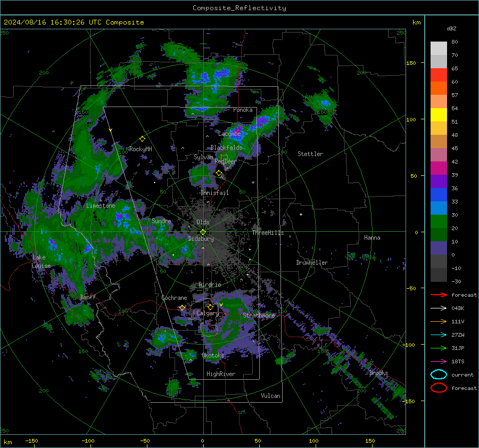Click the cyan 27ZW arrow in legend

(x=439, y=335)
